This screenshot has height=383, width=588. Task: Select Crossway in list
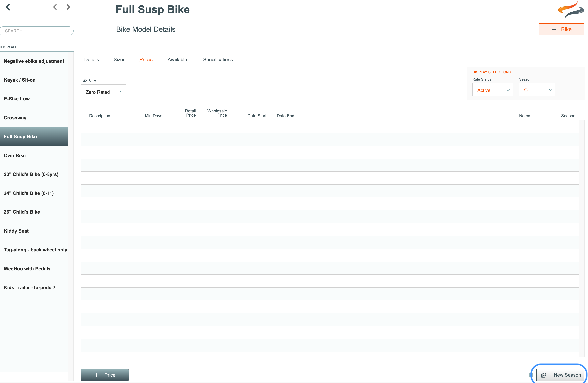[x=34, y=118]
